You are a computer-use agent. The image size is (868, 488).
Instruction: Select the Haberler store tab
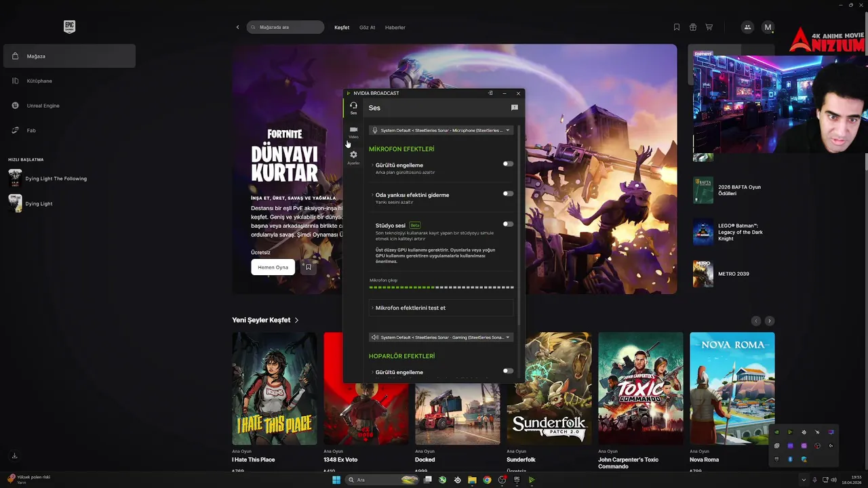click(x=395, y=28)
